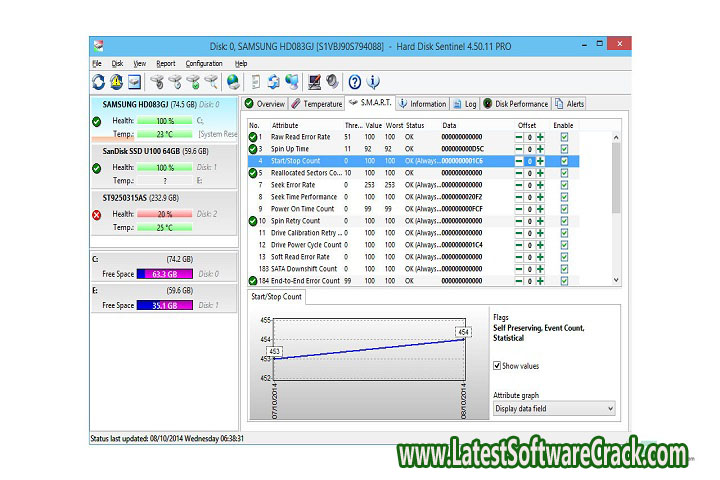Click the globe icon in the toolbar
Screen dimensions: 720x480
pyautogui.click(x=233, y=82)
